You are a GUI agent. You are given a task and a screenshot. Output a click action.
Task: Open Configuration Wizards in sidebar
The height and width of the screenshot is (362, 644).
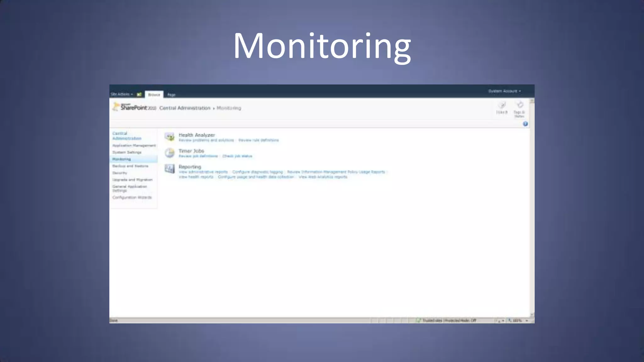(132, 197)
